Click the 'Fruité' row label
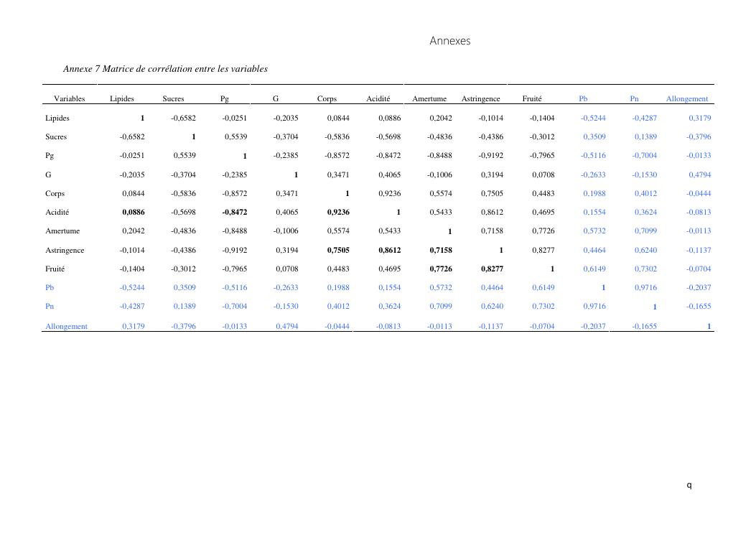The height and width of the screenshot is (535, 756). coord(55,269)
